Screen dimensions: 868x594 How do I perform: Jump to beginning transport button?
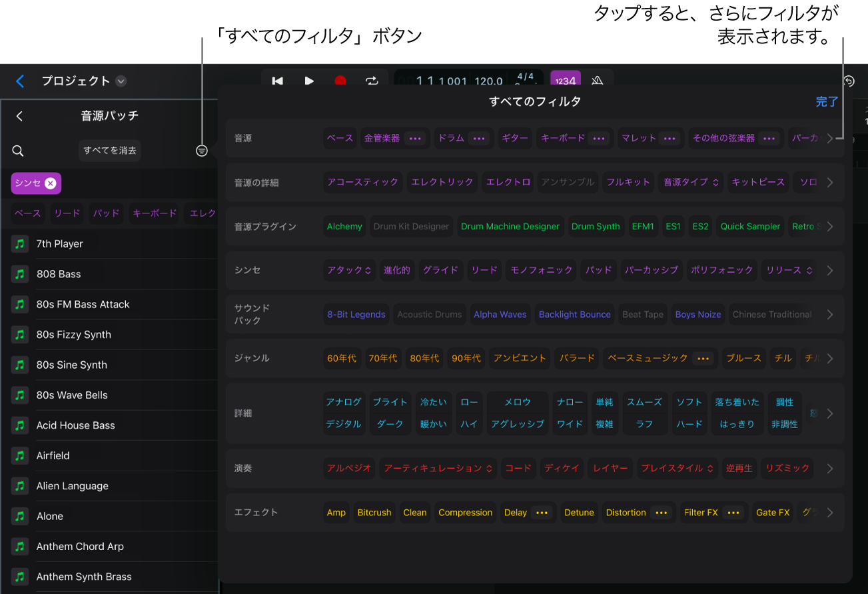click(278, 81)
